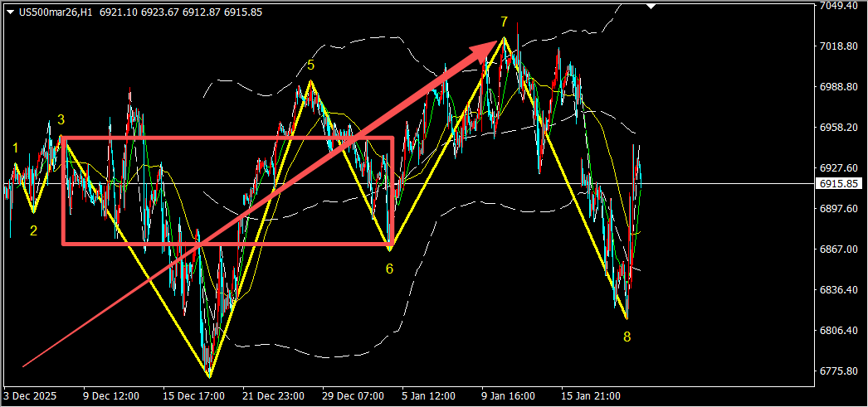
Task: Click the chart shift triangle marker at the top
Action: [652, 6]
